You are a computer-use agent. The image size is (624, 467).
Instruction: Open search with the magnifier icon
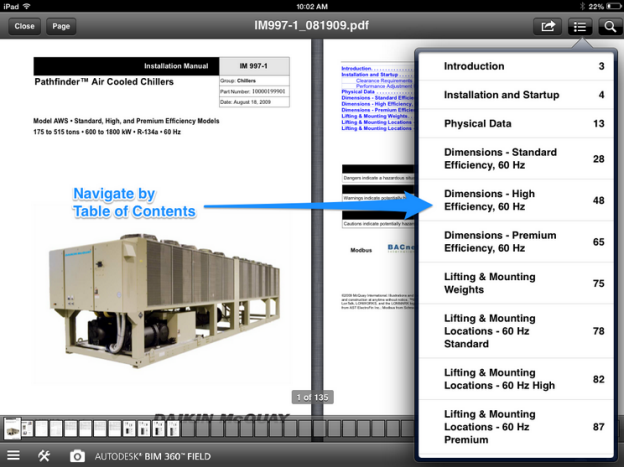tap(610, 27)
